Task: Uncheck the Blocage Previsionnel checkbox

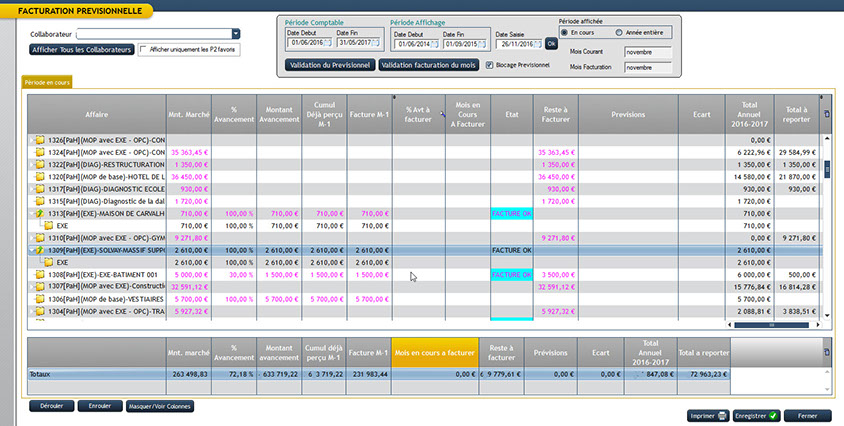Action: 489,65
